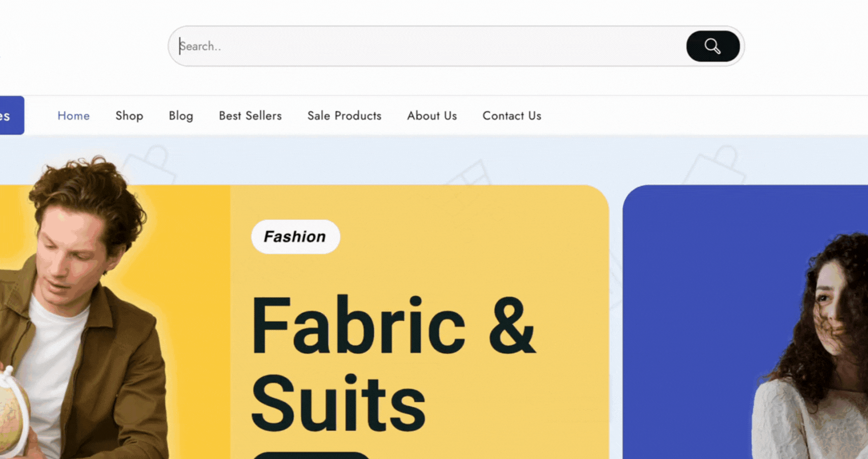Select Best Sellers in navigation
Screen dimensions: 868x459
[250, 116]
